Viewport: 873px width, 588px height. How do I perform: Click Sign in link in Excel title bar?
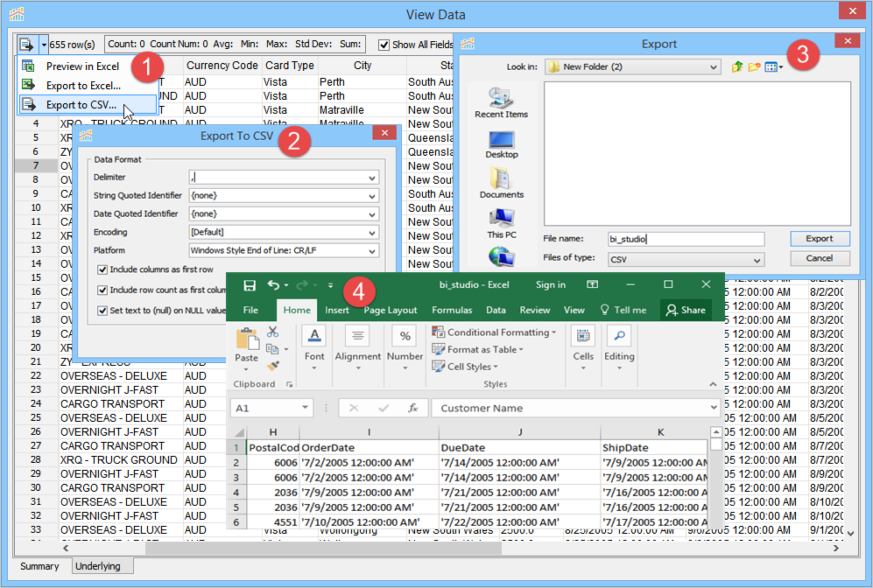[550, 285]
